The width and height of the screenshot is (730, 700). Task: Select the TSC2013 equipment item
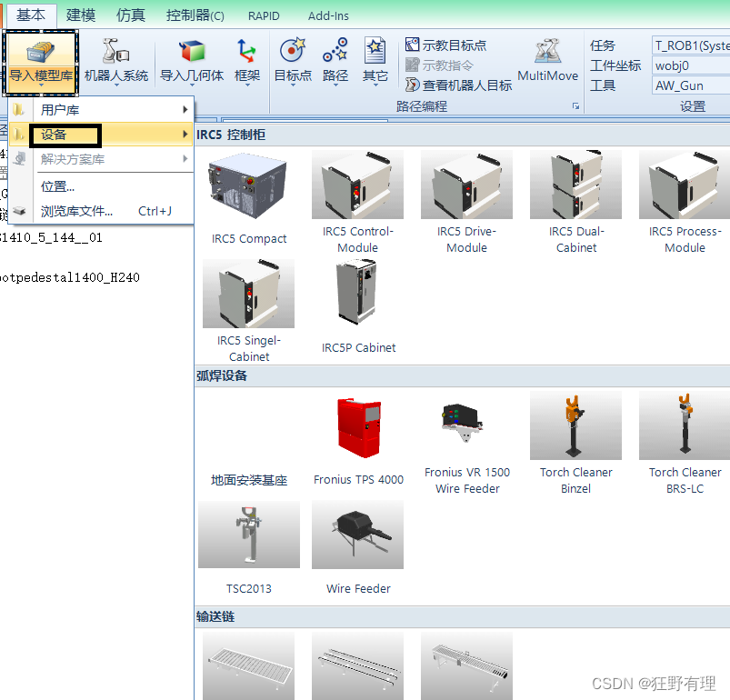pyautogui.click(x=248, y=548)
